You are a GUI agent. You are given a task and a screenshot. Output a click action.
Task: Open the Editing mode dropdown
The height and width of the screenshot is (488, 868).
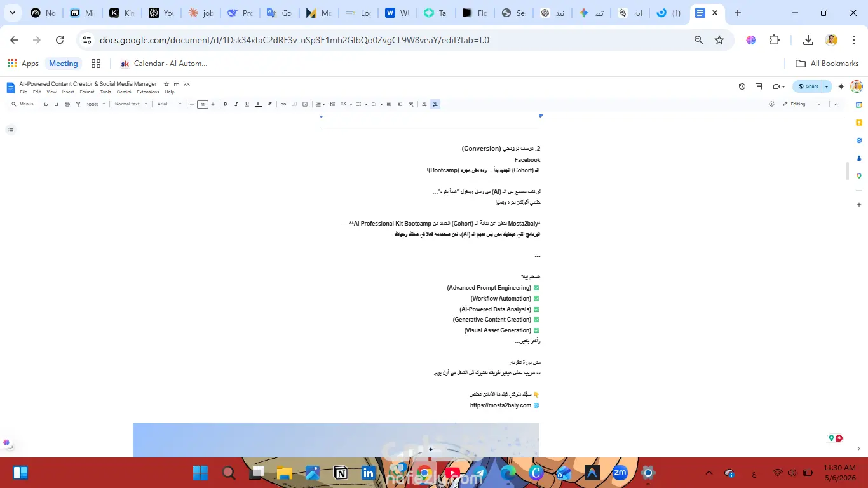click(x=802, y=104)
